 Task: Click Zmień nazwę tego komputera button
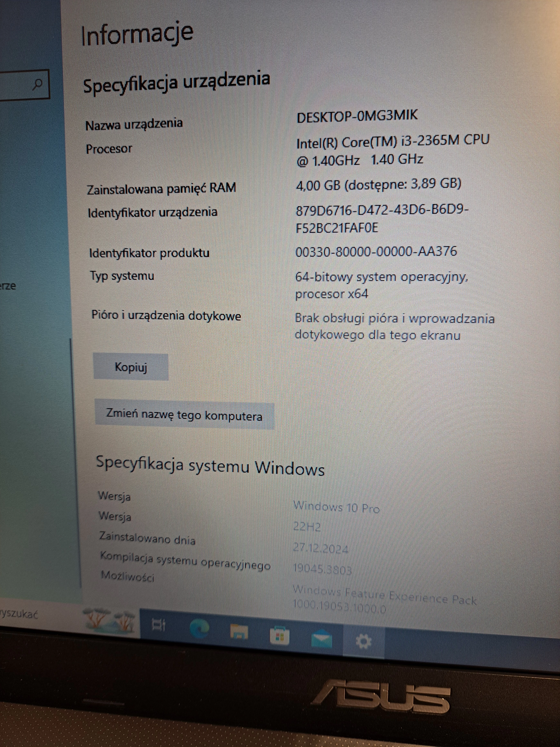tap(184, 415)
